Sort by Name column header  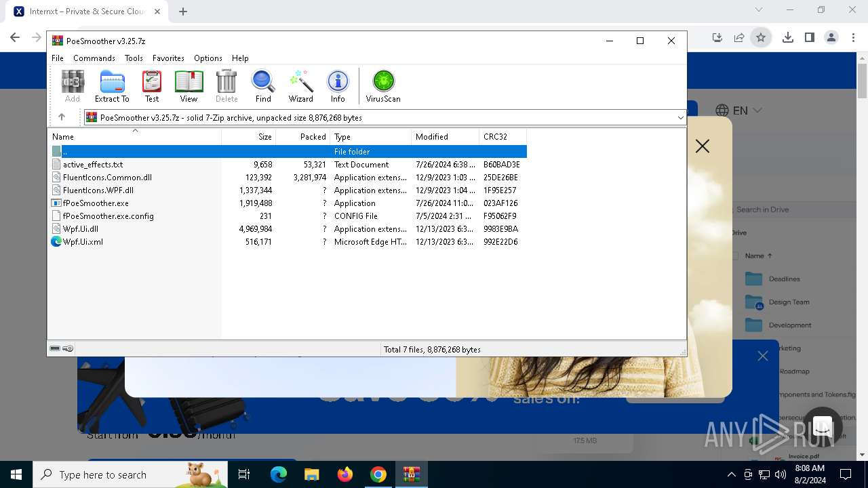135,137
